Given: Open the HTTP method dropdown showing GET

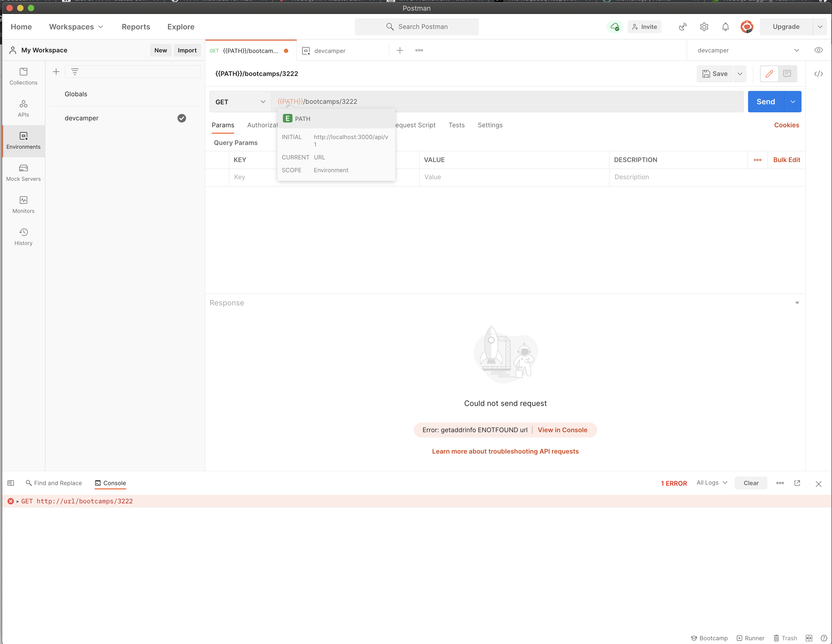Looking at the screenshot, I should click(x=240, y=101).
